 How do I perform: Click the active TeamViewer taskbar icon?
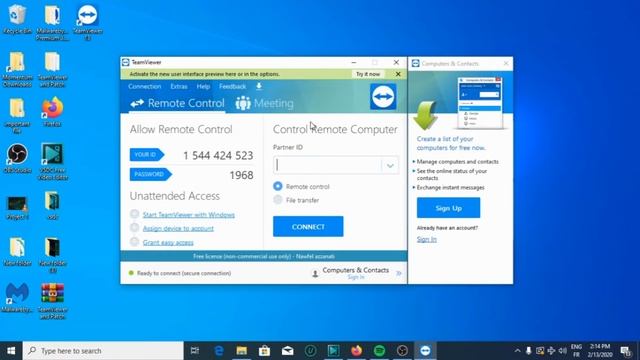tap(425, 351)
